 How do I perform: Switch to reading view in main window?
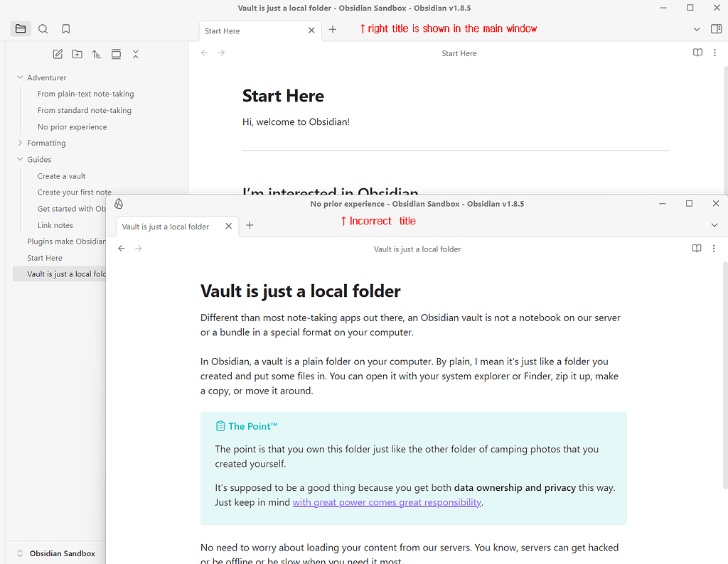697,53
